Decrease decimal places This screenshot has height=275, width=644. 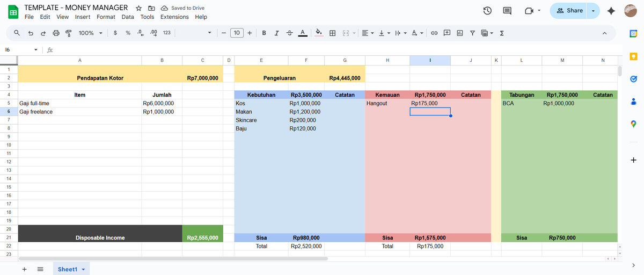[141, 33]
